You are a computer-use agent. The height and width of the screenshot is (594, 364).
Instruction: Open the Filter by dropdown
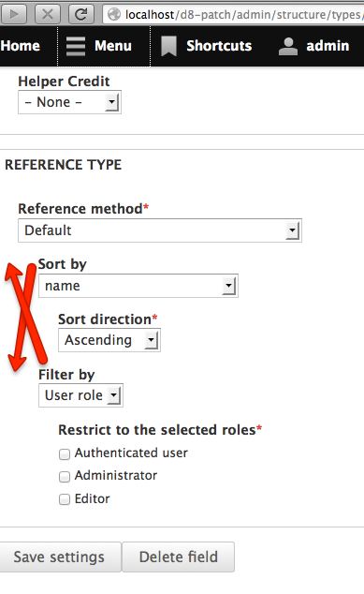80,395
